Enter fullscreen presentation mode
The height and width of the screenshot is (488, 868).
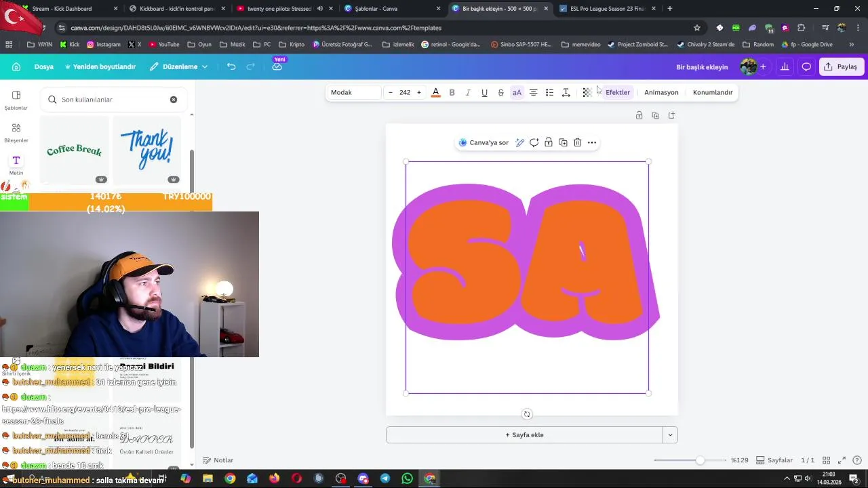pos(842,460)
